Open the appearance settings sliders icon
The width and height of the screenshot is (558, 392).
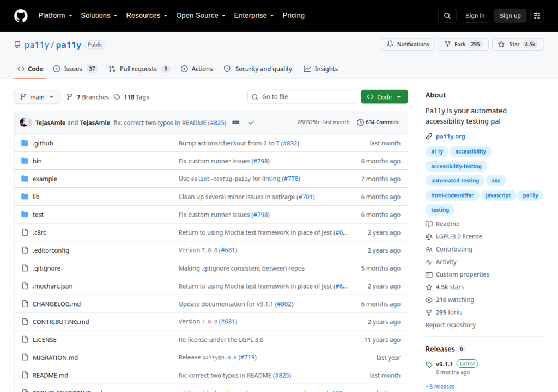click(537, 16)
